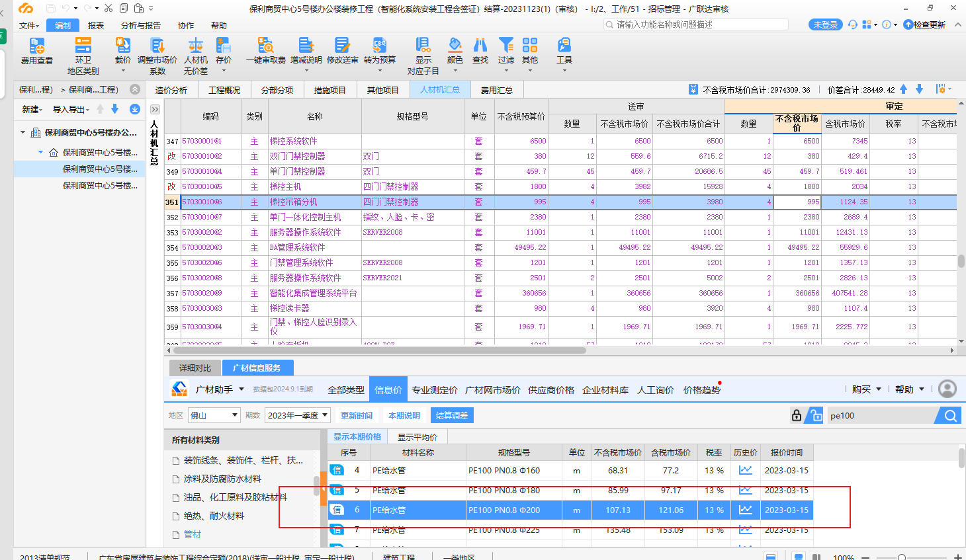The height and width of the screenshot is (560, 966).
Task: Click the pe100 search magnifier button
Action: (x=950, y=416)
